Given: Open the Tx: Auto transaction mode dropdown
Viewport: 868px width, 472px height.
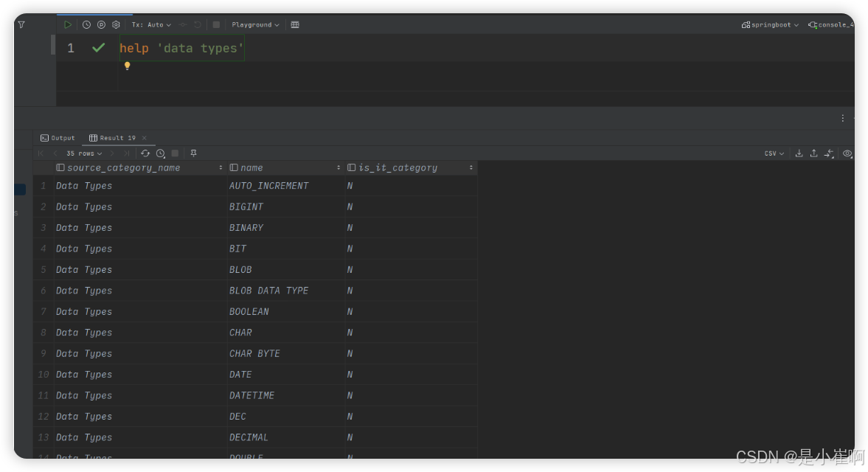Looking at the screenshot, I should 151,25.
